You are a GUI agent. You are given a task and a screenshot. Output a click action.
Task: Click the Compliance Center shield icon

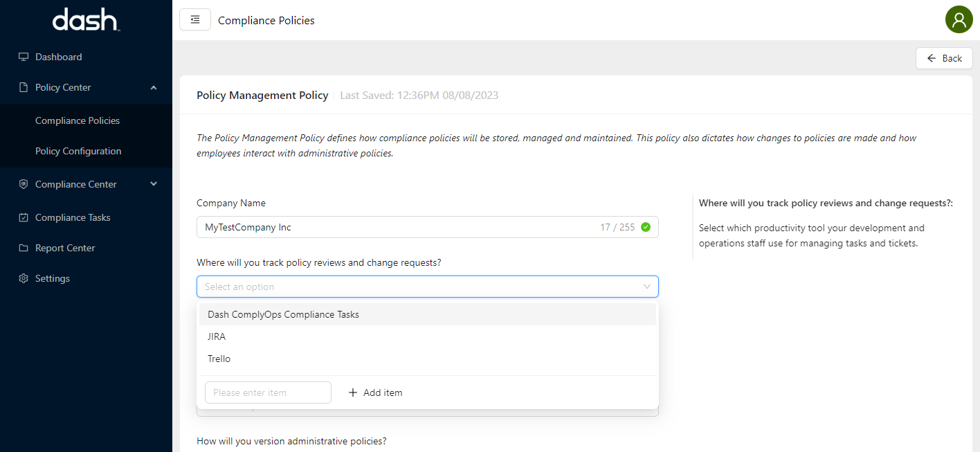pyautogui.click(x=24, y=184)
